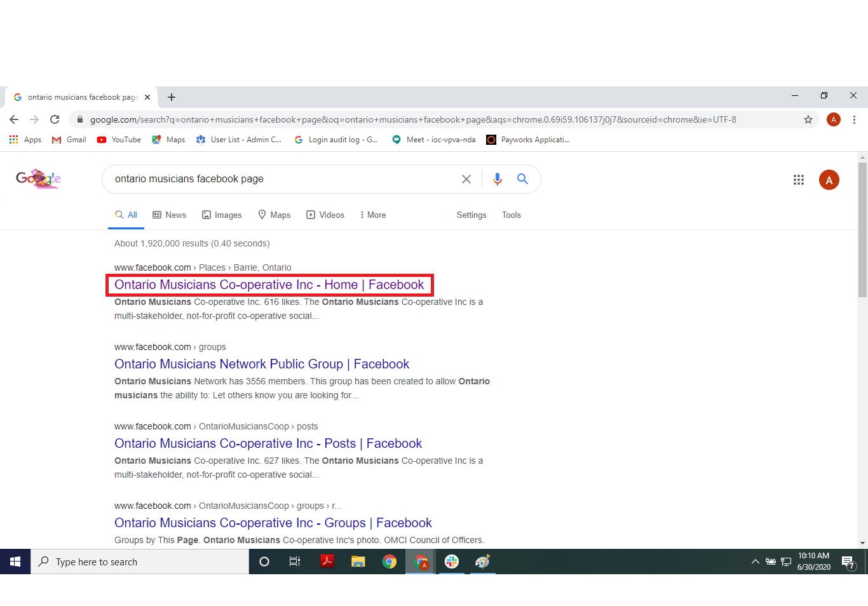Bookmark this page with the star icon
Image resolution: width=868 pixels, height=606 pixels.
click(808, 119)
